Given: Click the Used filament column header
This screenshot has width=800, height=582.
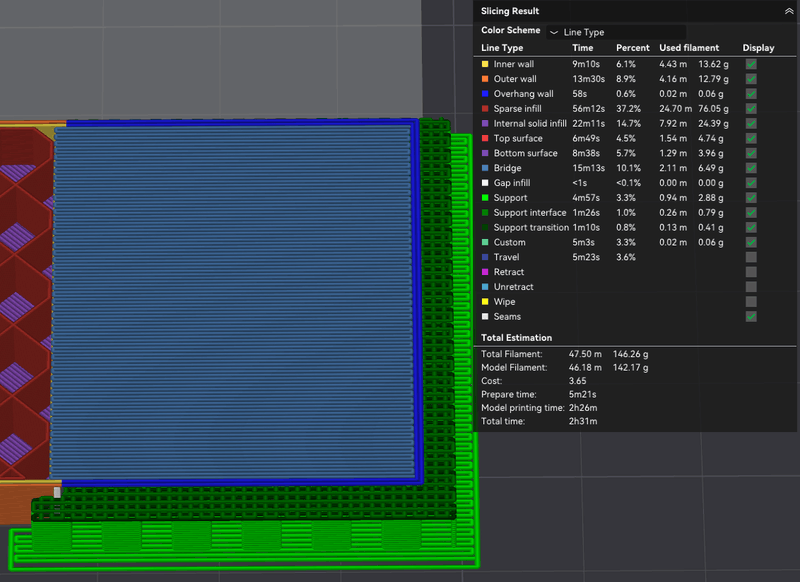Looking at the screenshot, I should point(689,48).
